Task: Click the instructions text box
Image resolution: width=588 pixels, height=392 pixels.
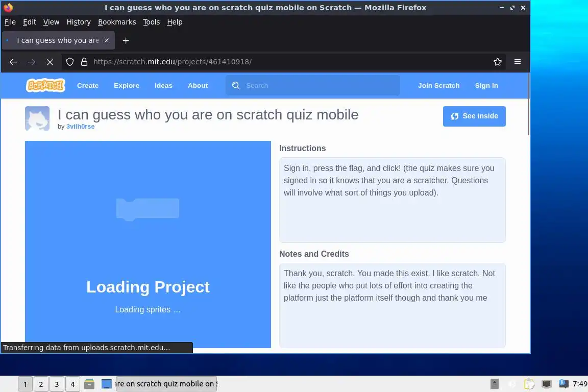Action: coord(392,200)
